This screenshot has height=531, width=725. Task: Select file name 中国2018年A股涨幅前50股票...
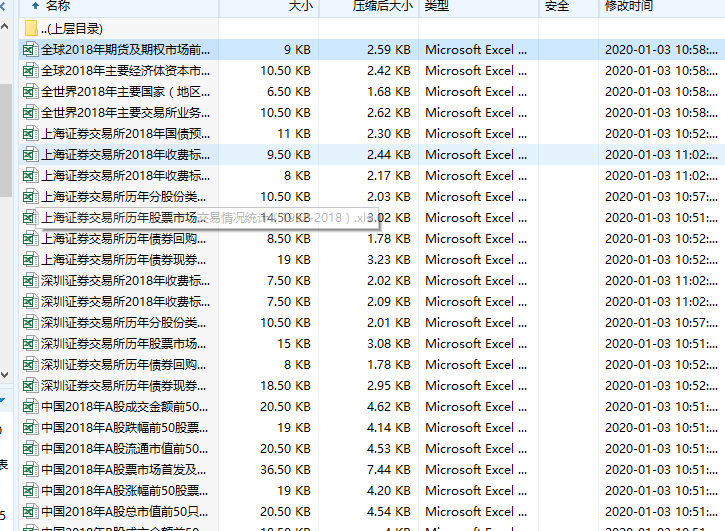(124, 491)
